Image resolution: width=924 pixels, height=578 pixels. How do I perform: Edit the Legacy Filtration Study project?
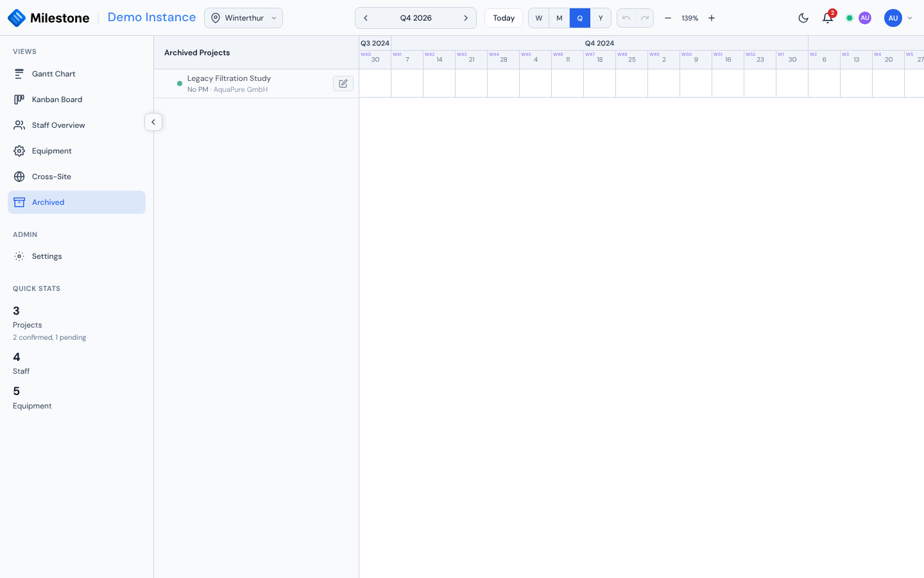[343, 83]
